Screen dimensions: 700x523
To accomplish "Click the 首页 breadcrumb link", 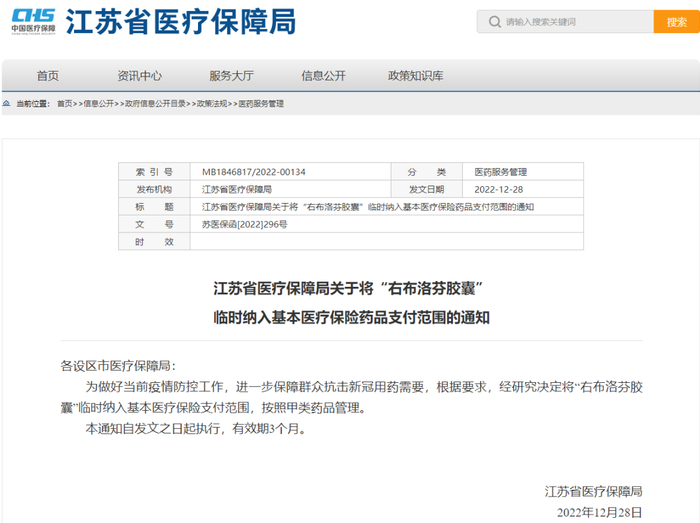I will coord(64,104).
